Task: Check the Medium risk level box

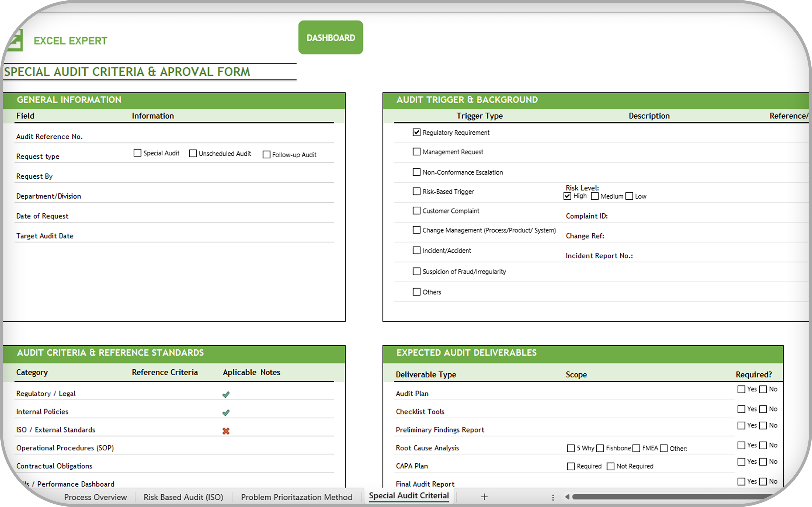Action: click(595, 196)
